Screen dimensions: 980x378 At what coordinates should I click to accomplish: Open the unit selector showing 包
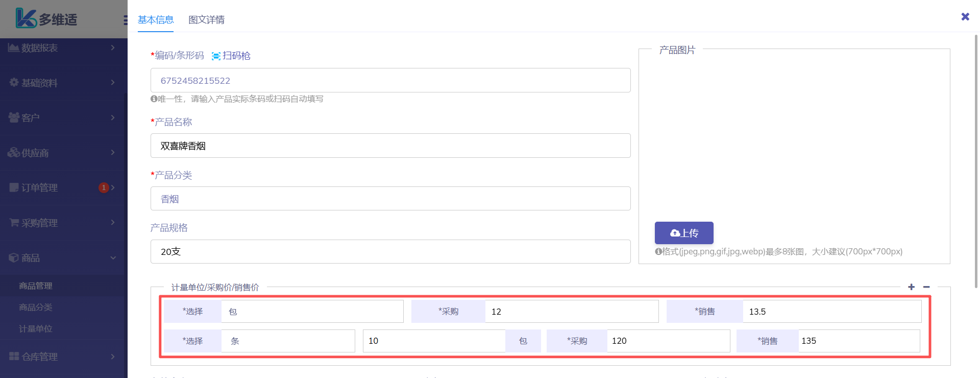pyautogui.click(x=312, y=312)
